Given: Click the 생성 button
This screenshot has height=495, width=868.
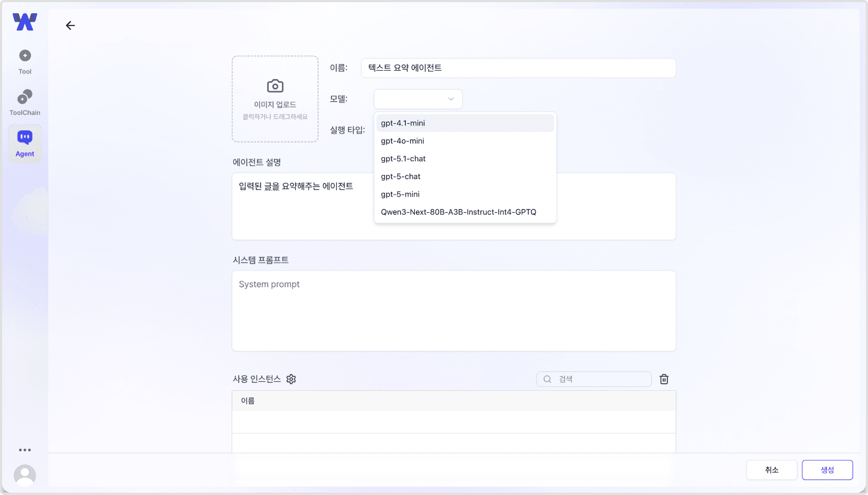Looking at the screenshot, I should pos(827,469).
